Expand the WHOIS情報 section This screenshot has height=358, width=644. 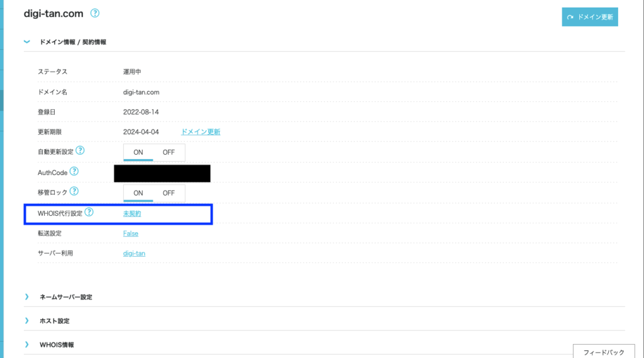pos(27,344)
